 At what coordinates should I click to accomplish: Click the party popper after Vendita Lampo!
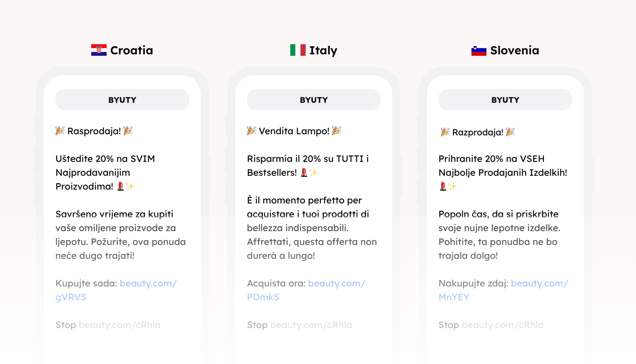337,131
